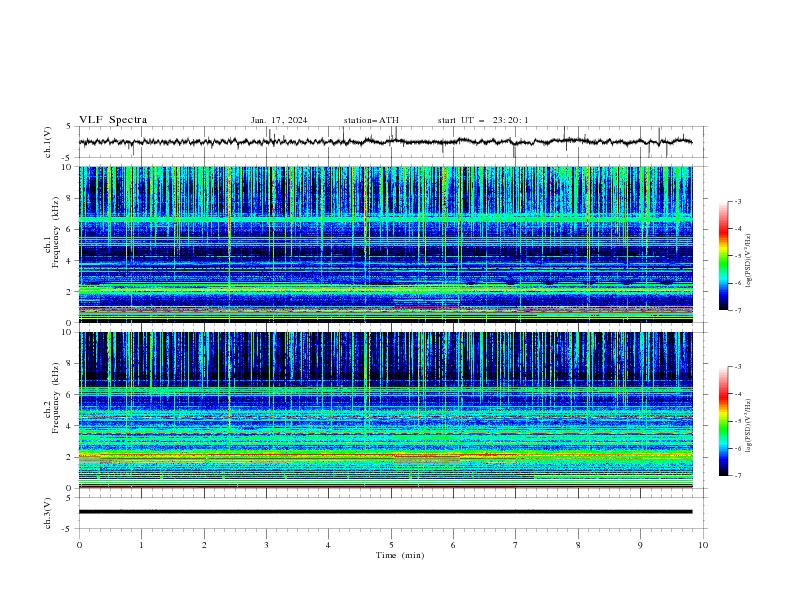Viewport: 792px width, 612px height.
Task: Click the date "Jan. 17, 2024"
Action: point(279,120)
